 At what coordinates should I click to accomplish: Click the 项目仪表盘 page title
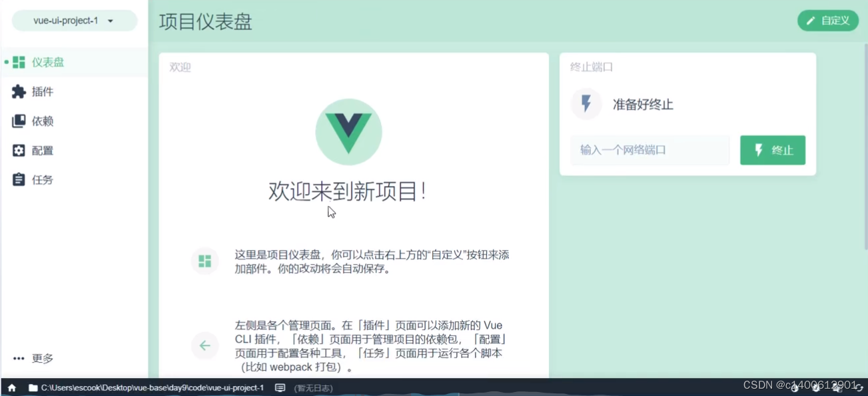point(206,21)
